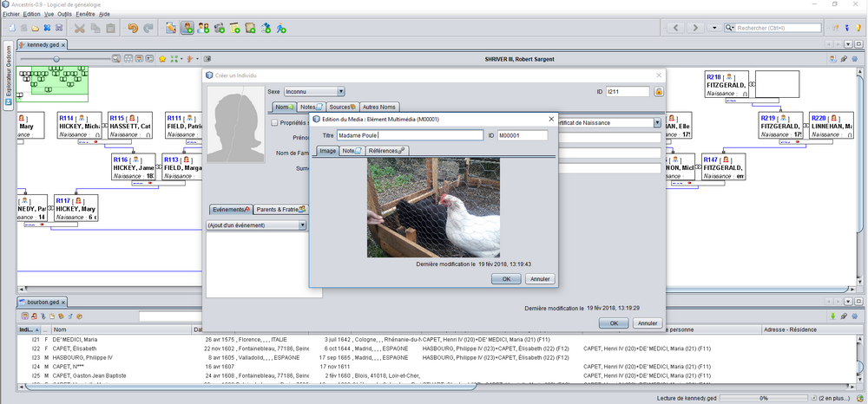Open the Certificat de Naissance dropdown
This screenshot has height=404, width=868.
point(657,122)
